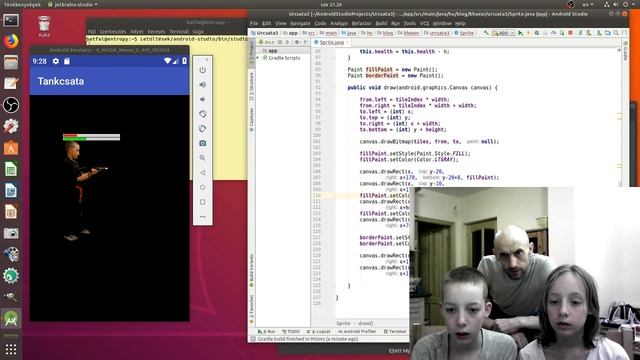
Task: Click emulator volume up icon
Action: (x=202, y=84)
